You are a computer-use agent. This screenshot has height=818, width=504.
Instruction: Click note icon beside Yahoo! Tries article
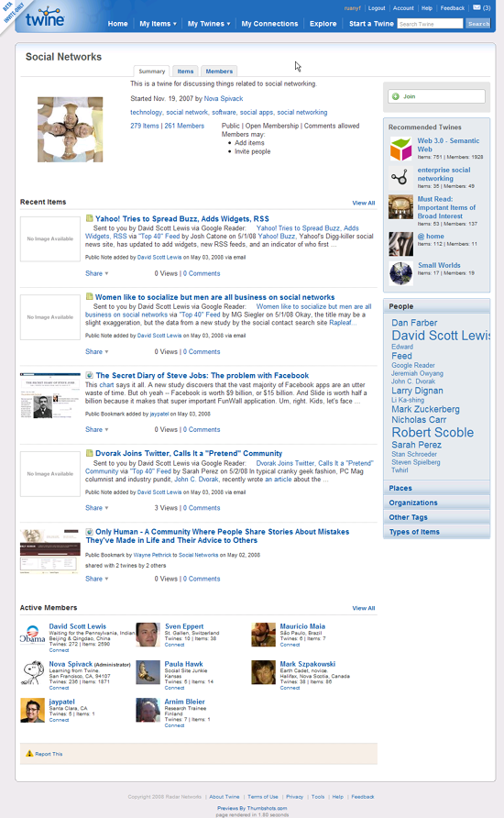tap(89, 218)
